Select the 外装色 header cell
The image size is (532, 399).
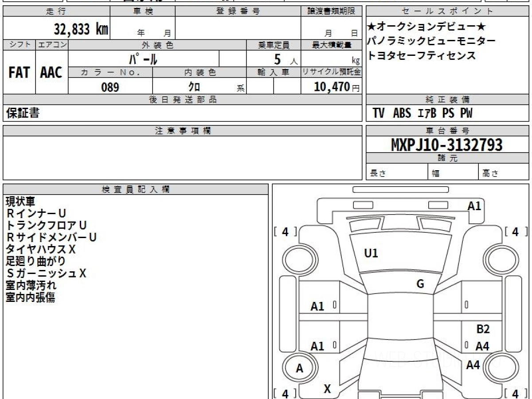(157, 45)
